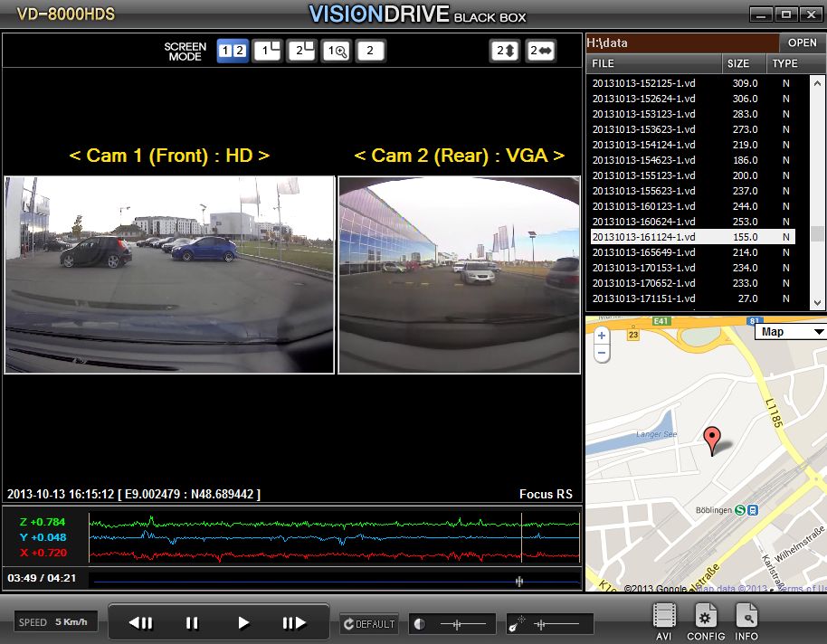Step forward one frame
The image size is (827, 644).
[x=294, y=623]
